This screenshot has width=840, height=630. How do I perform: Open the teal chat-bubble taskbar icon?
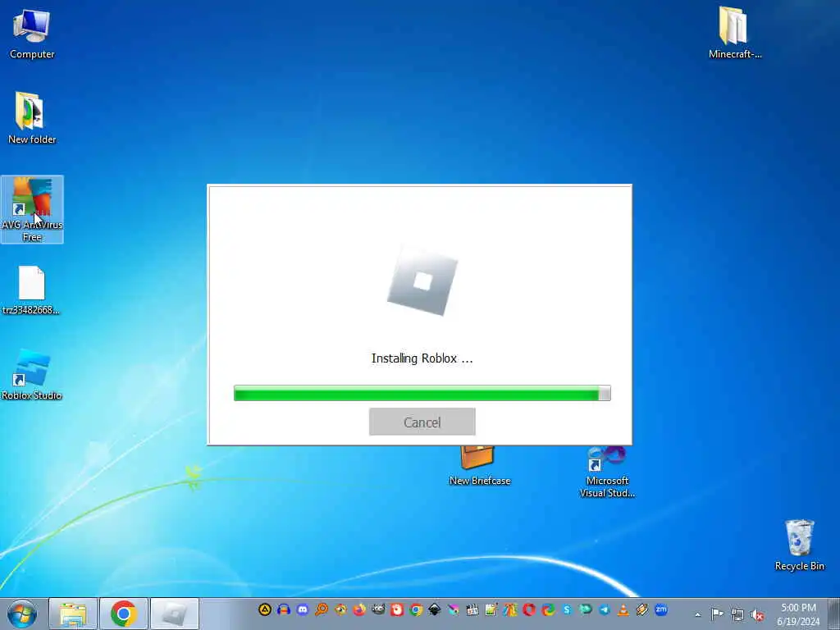click(586, 609)
